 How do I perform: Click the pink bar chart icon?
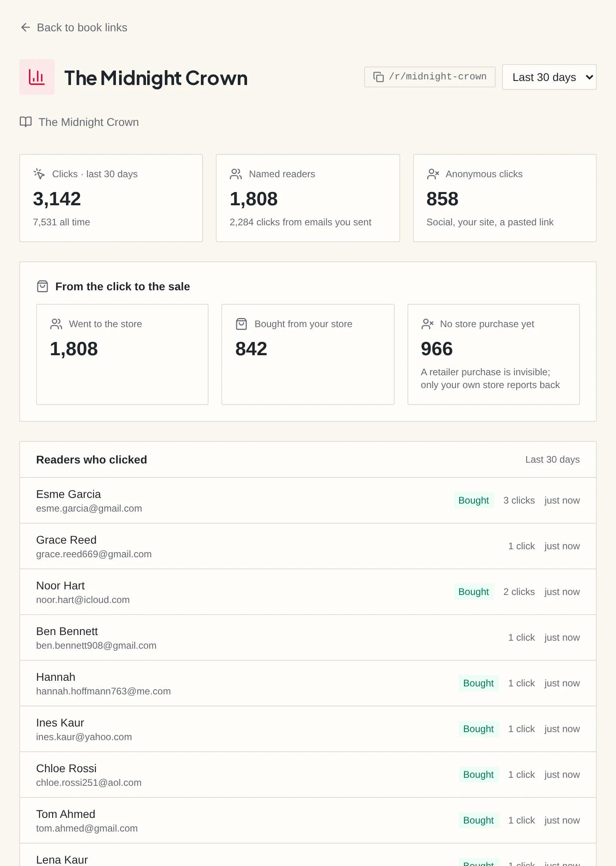(37, 77)
